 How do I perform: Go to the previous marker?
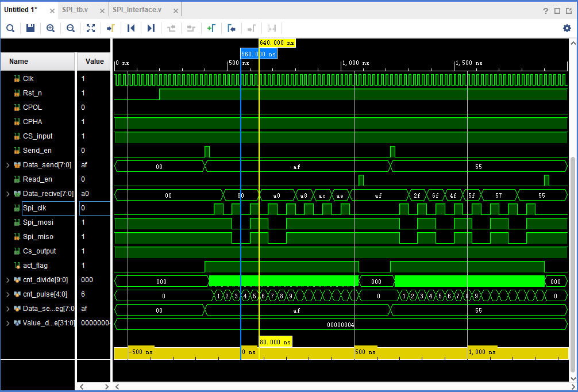[232, 28]
